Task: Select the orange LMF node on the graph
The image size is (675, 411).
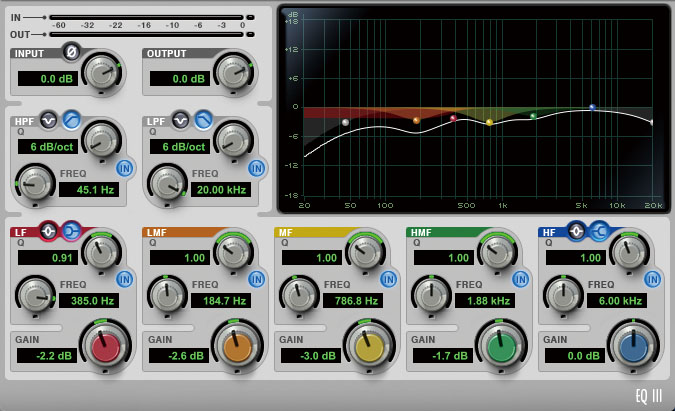Action: (x=416, y=121)
